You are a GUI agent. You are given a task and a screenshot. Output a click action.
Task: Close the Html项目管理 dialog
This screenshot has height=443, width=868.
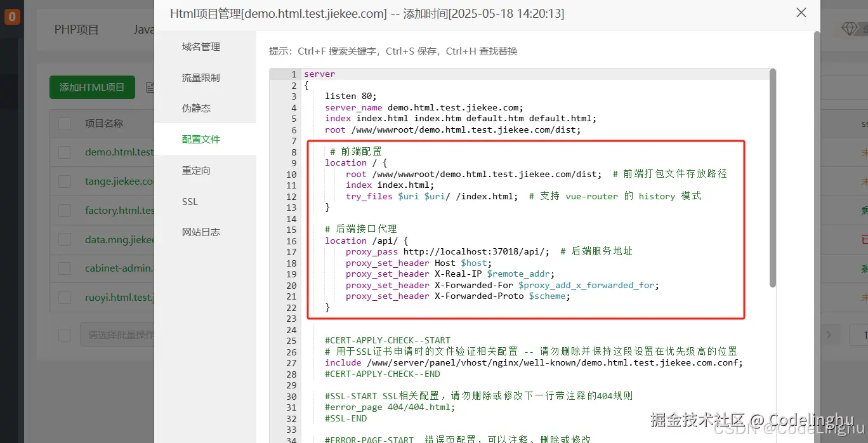[801, 13]
